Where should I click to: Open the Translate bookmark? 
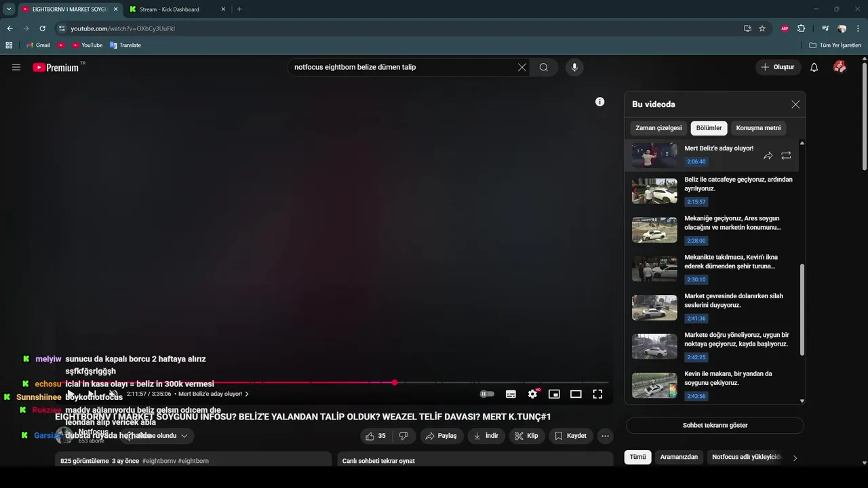(125, 45)
